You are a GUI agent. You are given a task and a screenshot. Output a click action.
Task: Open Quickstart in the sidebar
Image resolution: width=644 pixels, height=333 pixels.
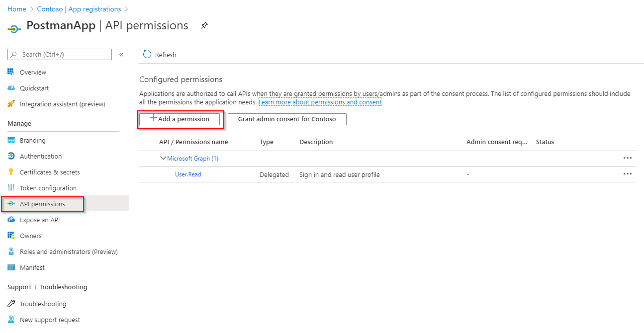pyautogui.click(x=34, y=88)
